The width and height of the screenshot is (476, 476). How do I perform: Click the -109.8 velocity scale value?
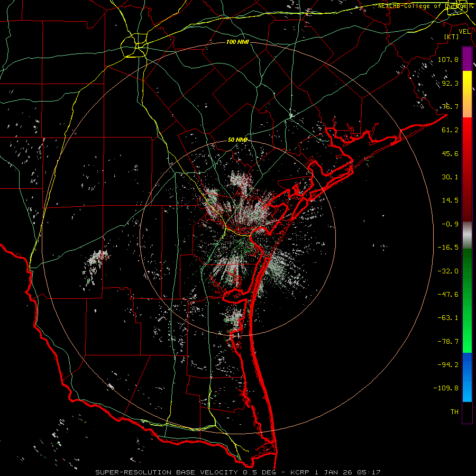tap(446, 388)
